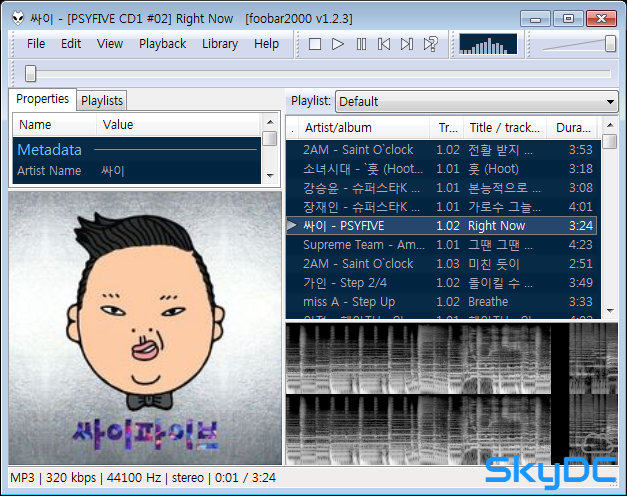Sort by the Dura... duration column header

573,128
